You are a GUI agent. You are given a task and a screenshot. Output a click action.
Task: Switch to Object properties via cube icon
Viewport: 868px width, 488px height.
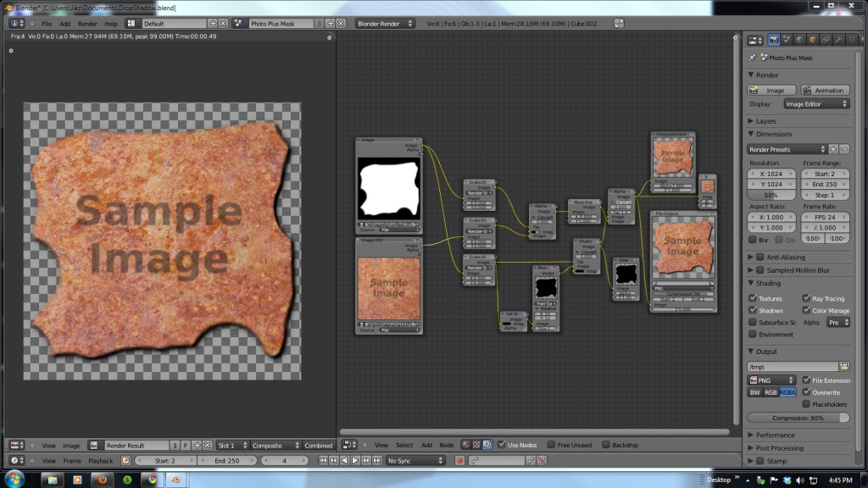[812, 40]
